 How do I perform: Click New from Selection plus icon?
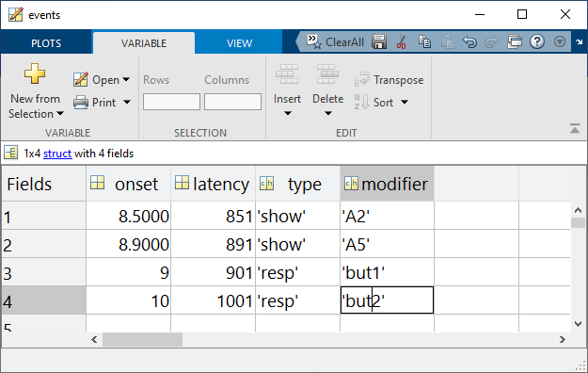point(35,73)
